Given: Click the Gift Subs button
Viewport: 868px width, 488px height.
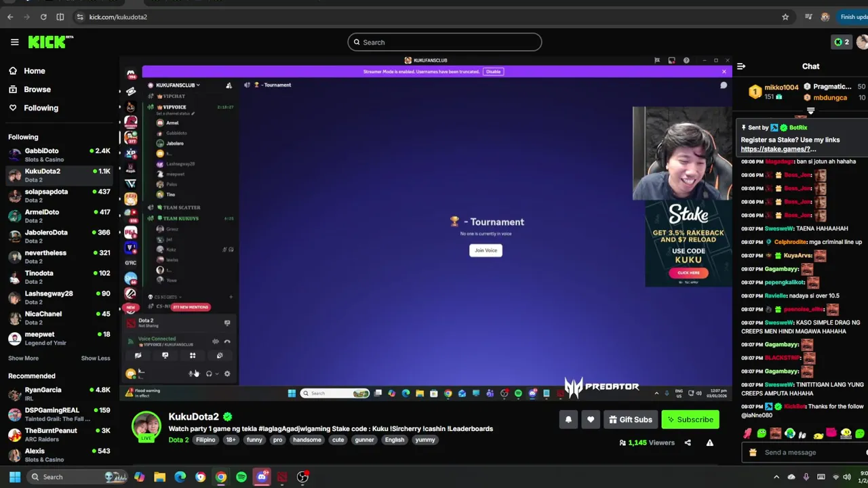Looking at the screenshot, I should pos(631,420).
